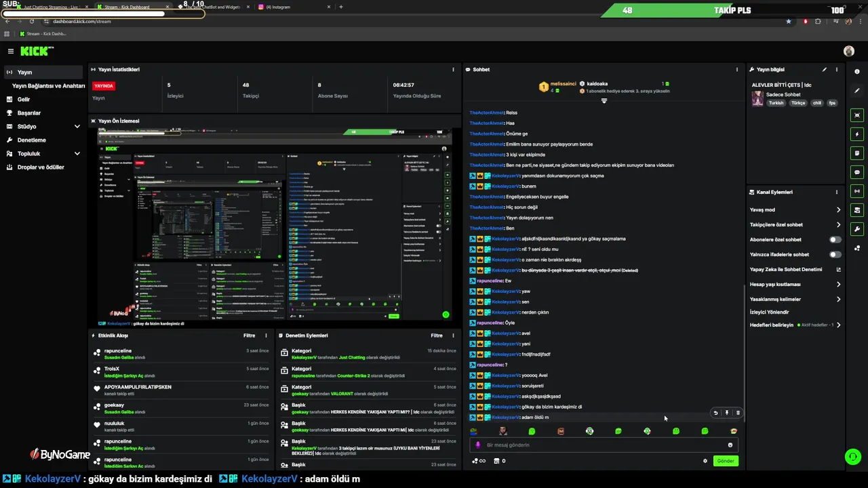Image resolution: width=868 pixels, height=488 pixels.
Task: Toggle Abonelere özel sohbet switch
Action: click(x=835, y=240)
